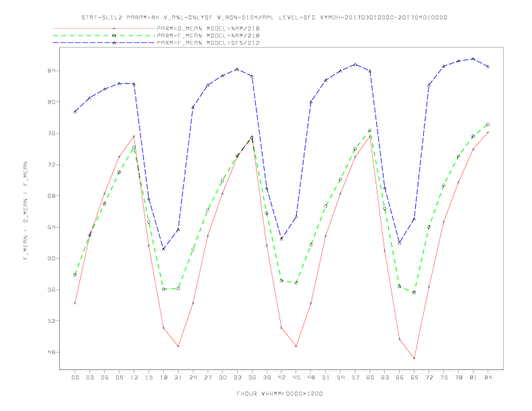This screenshot has width=532, height=411.
Task: Click the green NAM circle marker at hour 00
Action: coord(75,275)
